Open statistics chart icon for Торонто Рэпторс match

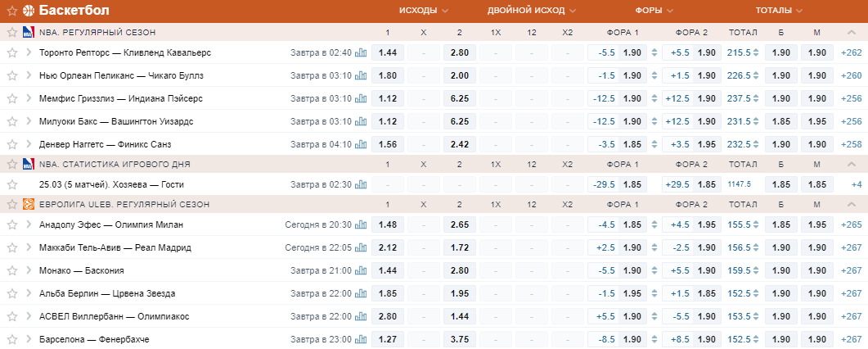361,53
